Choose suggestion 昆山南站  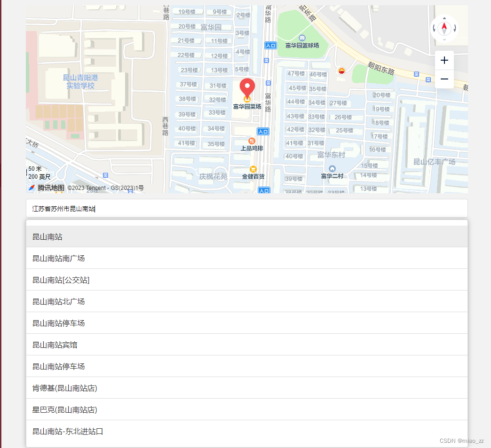(247, 236)
